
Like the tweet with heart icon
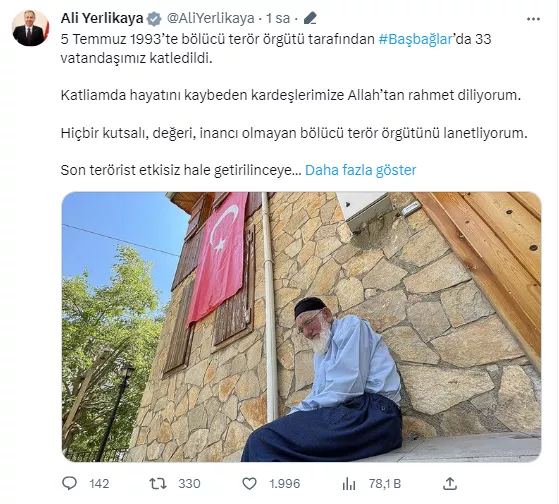249,484
